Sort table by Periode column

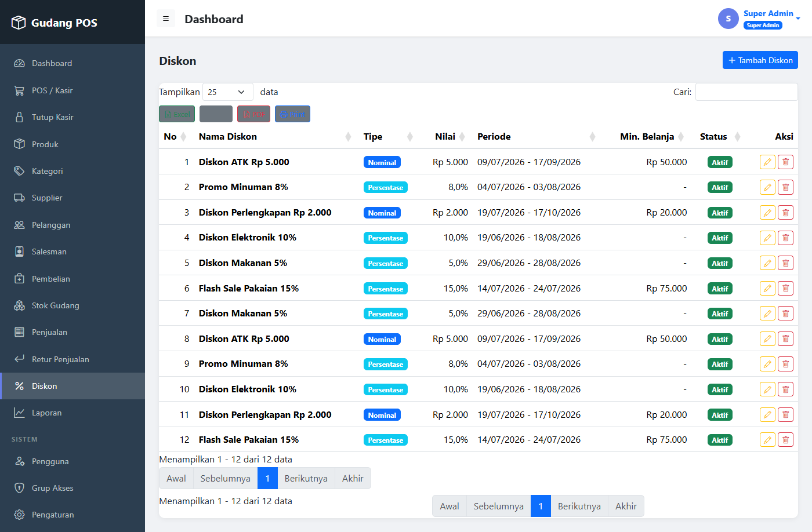click(x=536, y=137)
